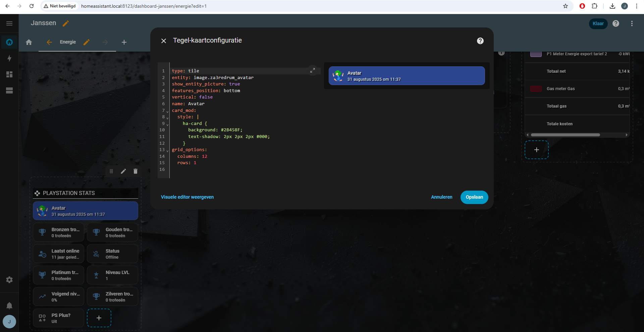This screenshot has height=332, width=644.
Task: Add a card to PlayStation Stats section
Action: [x=99, y=318]
